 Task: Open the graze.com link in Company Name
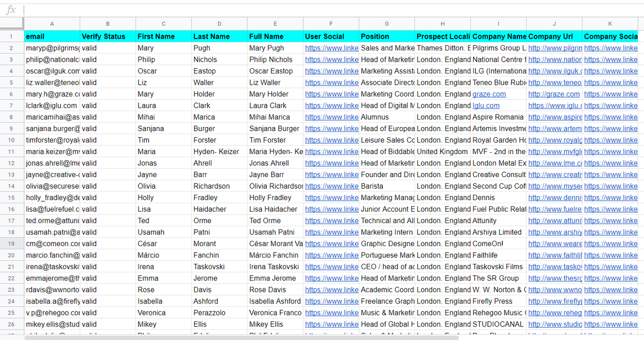click(489, 94)
